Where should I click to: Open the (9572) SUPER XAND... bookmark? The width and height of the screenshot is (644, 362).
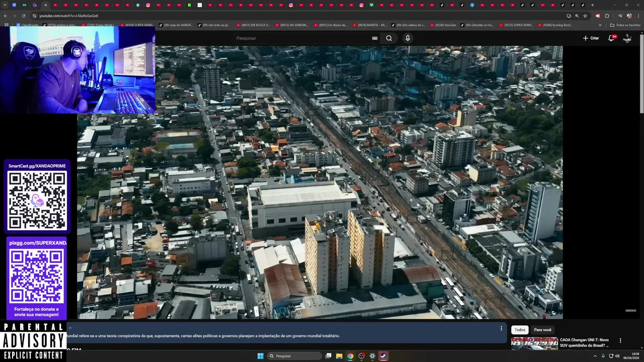(516, 25)
